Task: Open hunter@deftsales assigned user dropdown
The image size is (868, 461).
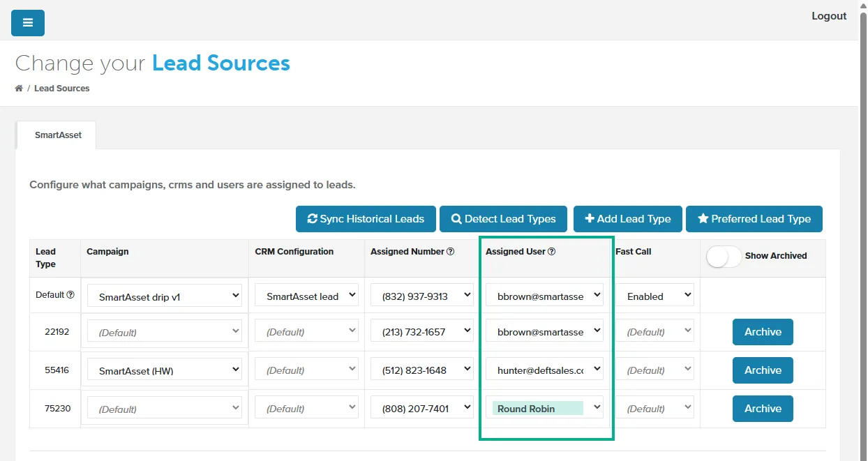Action: tap(544, 370)
